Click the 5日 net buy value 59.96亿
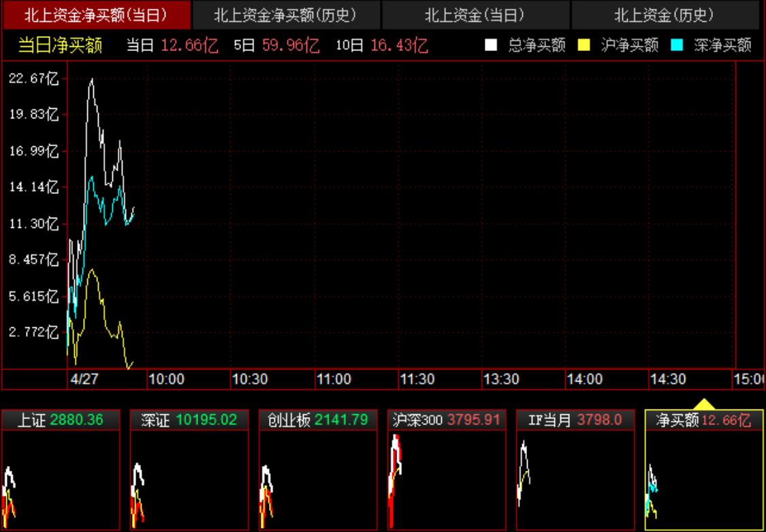 coord(290,46)
